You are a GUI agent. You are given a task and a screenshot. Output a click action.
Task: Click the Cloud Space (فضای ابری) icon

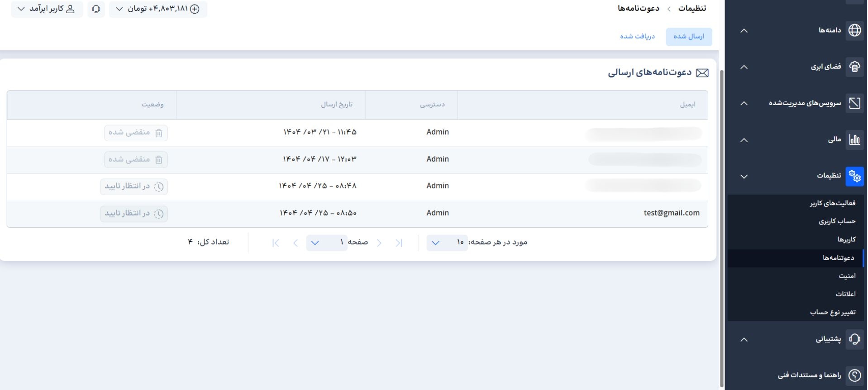click(x=854, y=67)
